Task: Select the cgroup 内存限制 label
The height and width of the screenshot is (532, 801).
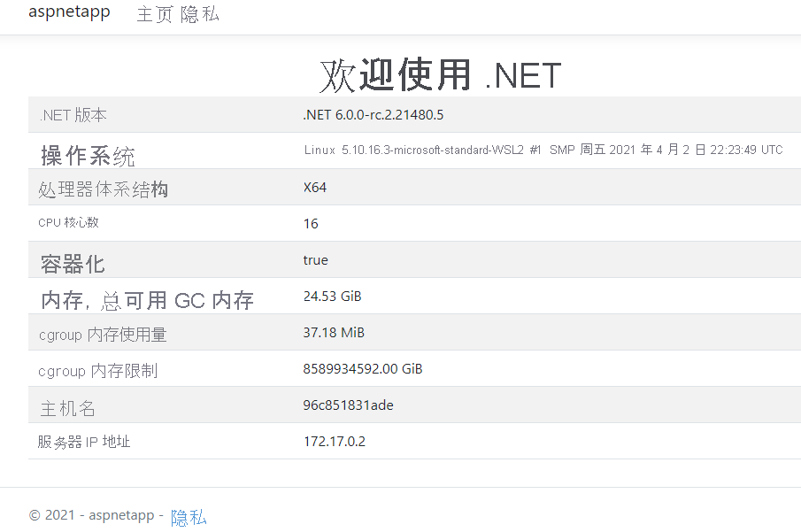Action: coord(98,371)
